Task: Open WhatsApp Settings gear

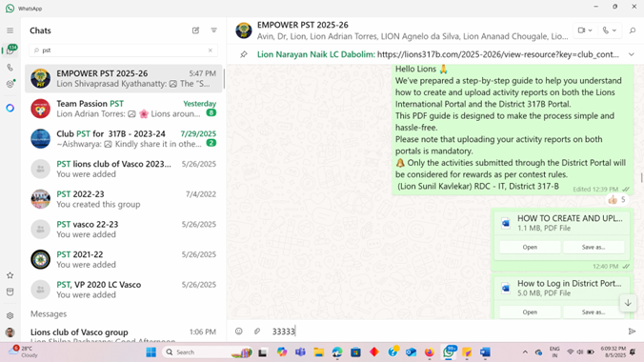Action: [10, 315]
